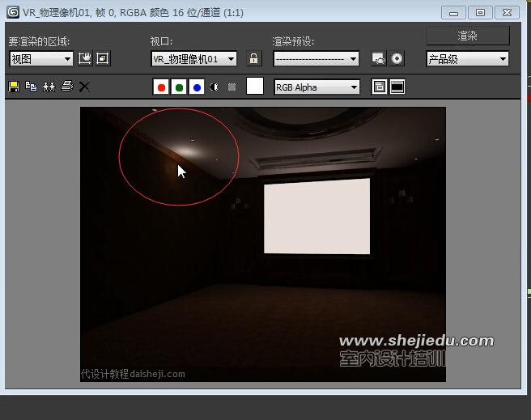Expand the 产品级 render mode dropdown
The width and height of the screenshot is (531, 420).
click(x=468, y=58)
